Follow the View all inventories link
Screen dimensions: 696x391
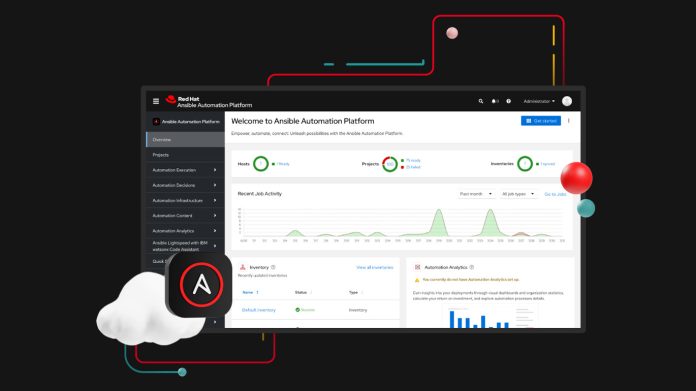[375, 268]
